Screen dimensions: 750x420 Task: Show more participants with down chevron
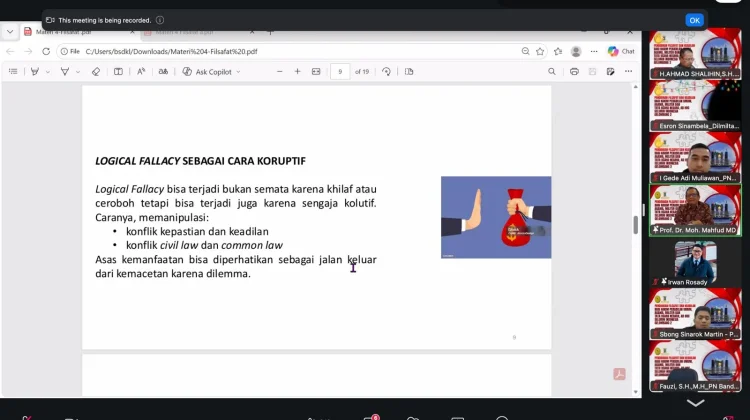coord(695,403)
